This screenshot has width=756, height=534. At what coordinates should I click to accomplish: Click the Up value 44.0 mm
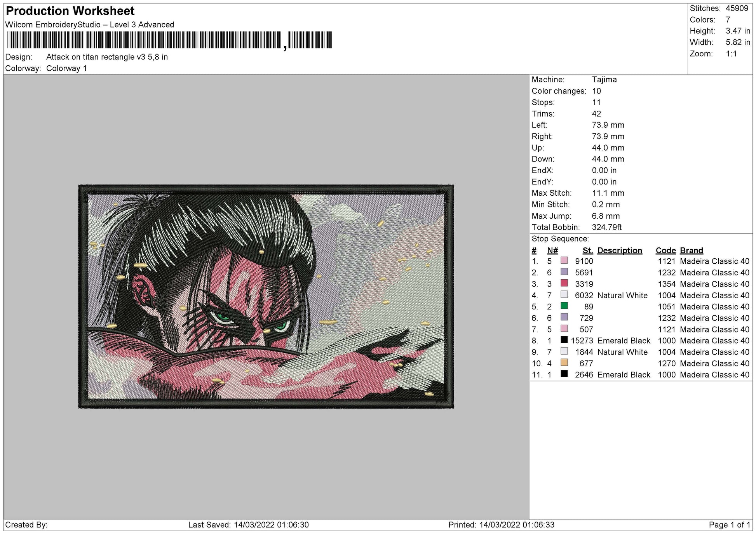pos(608,148)
